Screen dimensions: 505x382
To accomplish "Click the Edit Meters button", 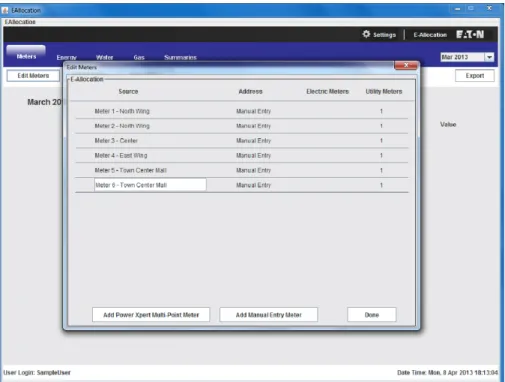I will (x=33, y=76).
